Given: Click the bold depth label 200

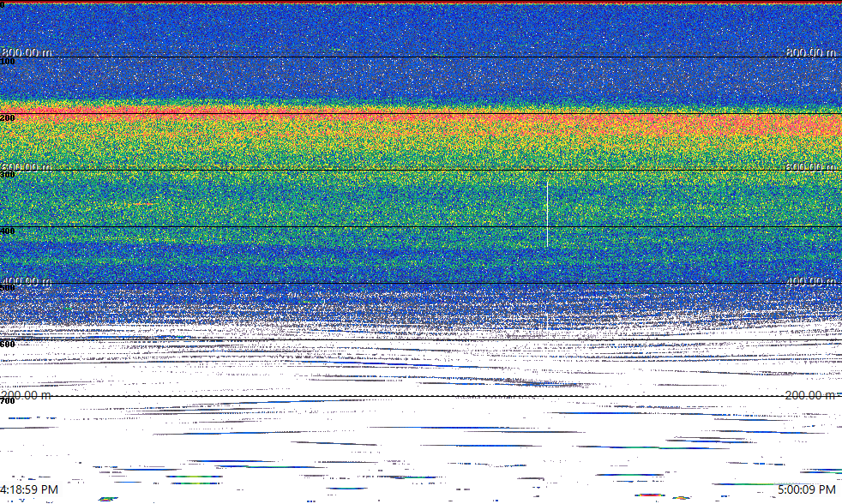Looking at the screenshot, I should click(8, 118).
